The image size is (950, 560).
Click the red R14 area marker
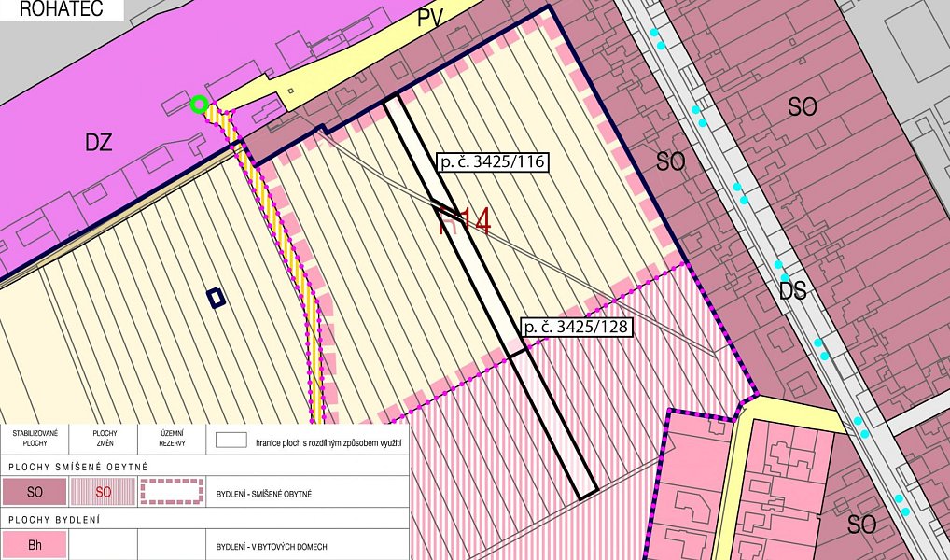pos(464,221)
